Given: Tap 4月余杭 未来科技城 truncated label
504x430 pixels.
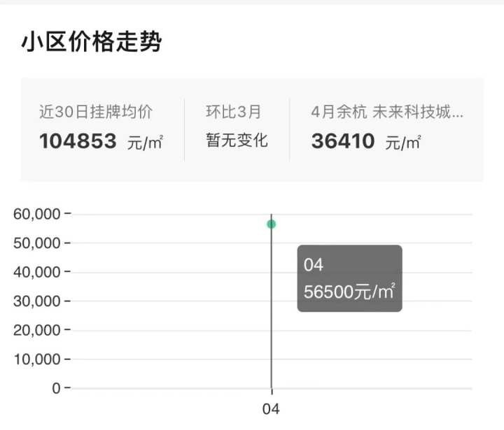Looking at the screenshot, I should [x=387, y=112].
